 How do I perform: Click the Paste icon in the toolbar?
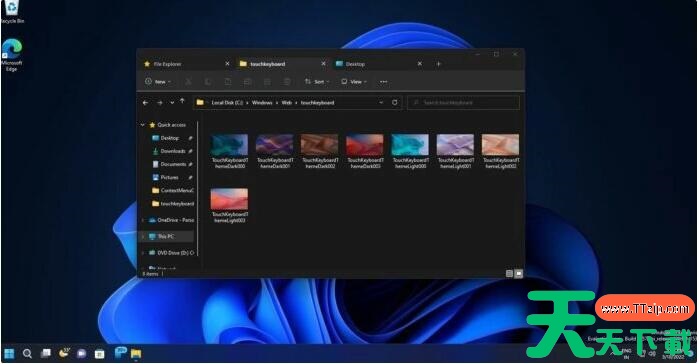click(x=228, y=82)
